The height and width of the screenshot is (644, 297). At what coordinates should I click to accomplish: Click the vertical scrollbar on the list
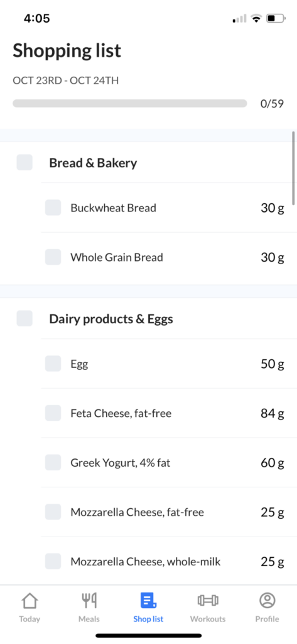(x=293, y=168)
